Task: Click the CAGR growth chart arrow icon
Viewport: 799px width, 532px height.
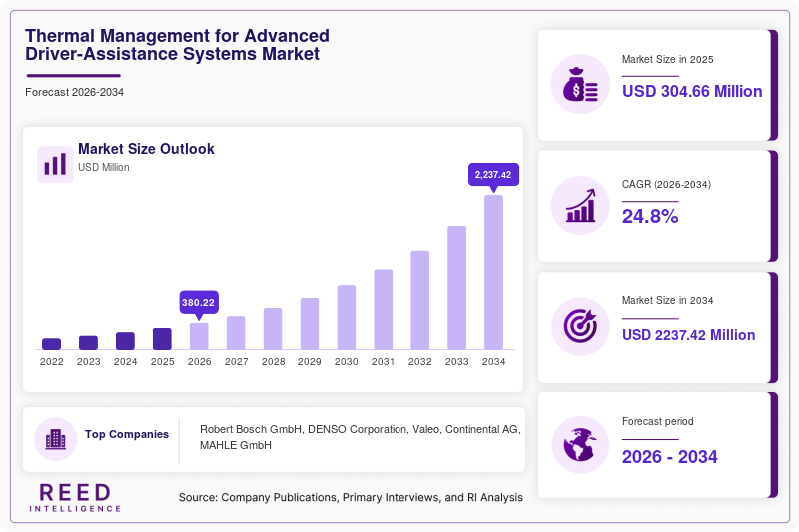Action: tap(580, 206)
